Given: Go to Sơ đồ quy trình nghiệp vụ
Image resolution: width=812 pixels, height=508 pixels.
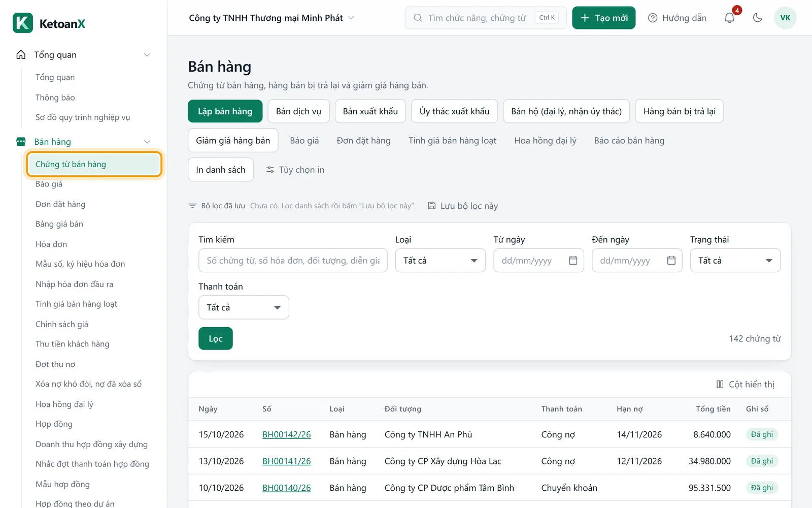Looking at the screenshot, I should click(x=83, y=117).
